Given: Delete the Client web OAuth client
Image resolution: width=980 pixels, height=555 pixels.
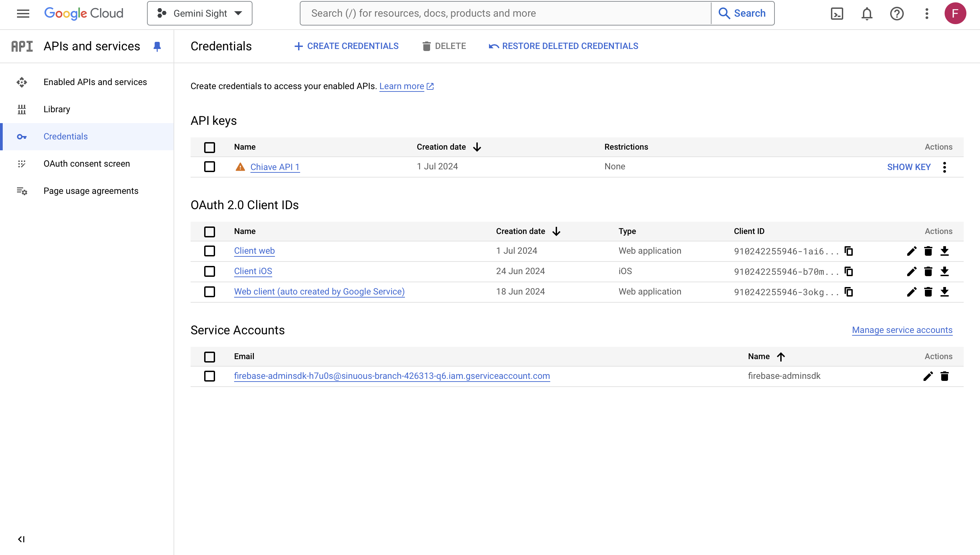Looking at the screenshot, I should point(928,251).
